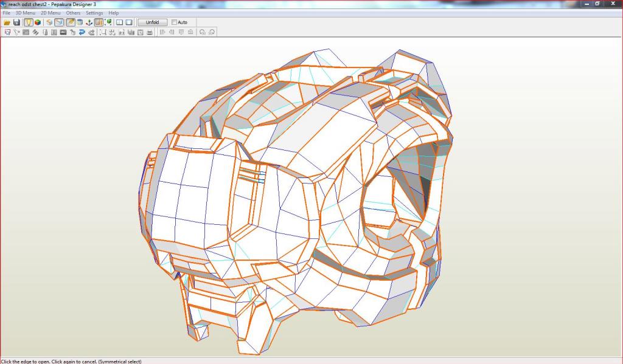Click the redo arrow icon
The width and height of the screenshot is (623, 364).
coord(91,32)
